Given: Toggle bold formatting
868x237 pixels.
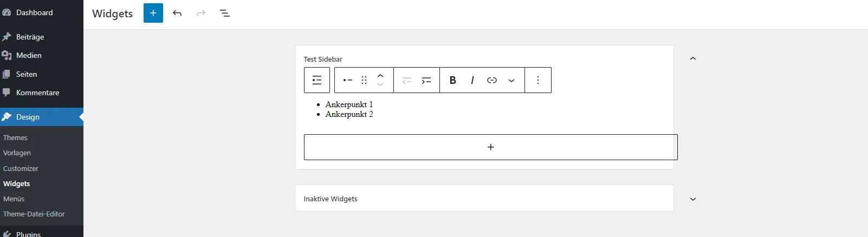Looking at the screenshot, I should pyautogui.click(x=453, y=80).
